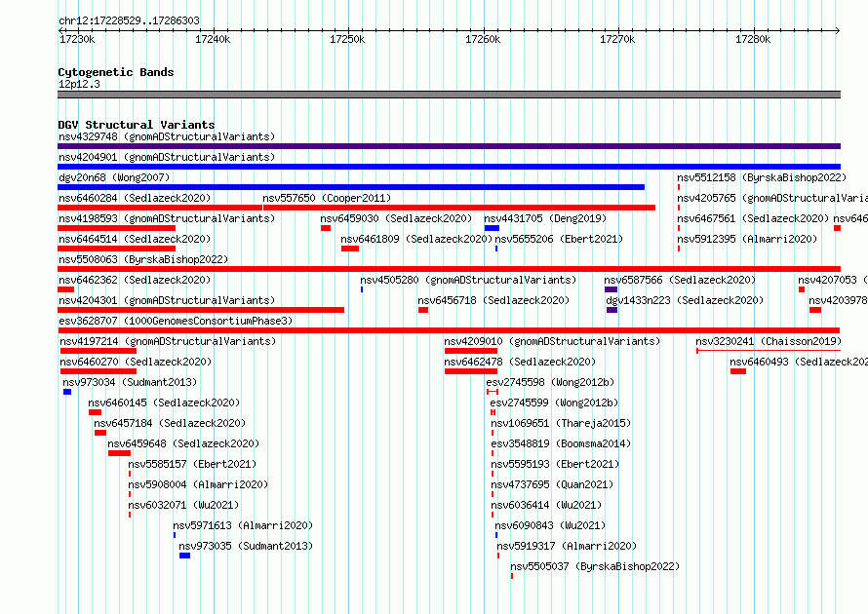
Task: Select the nsv4204901 gnomADStructuralVariants label
Action: [167, 157]
